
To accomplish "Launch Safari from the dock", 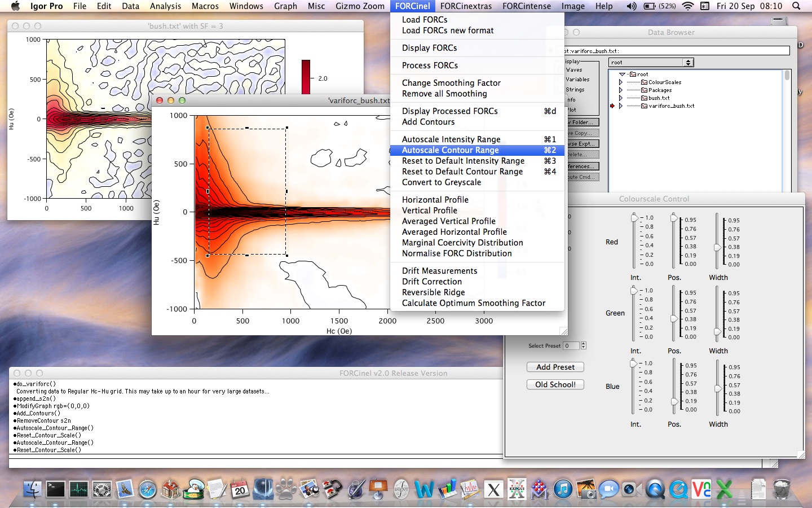I will 148,489.
